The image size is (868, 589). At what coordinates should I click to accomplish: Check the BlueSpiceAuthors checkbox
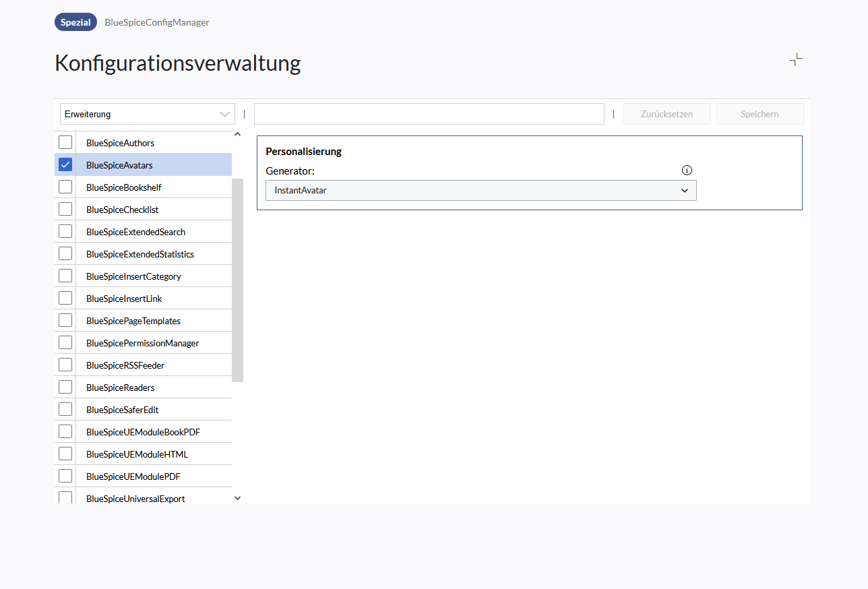tap(65, 142)
